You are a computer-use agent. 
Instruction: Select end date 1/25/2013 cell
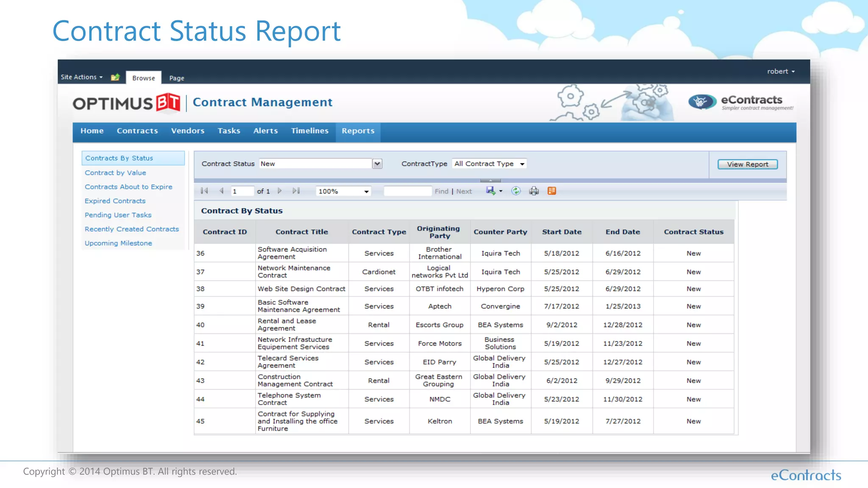tap(623, 306)
